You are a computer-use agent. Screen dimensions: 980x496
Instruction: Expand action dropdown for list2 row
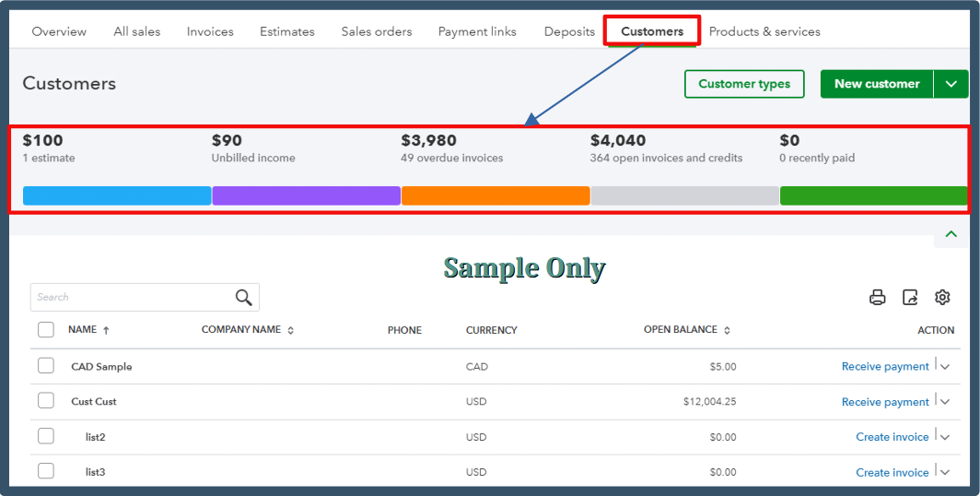tap(945, 437)
